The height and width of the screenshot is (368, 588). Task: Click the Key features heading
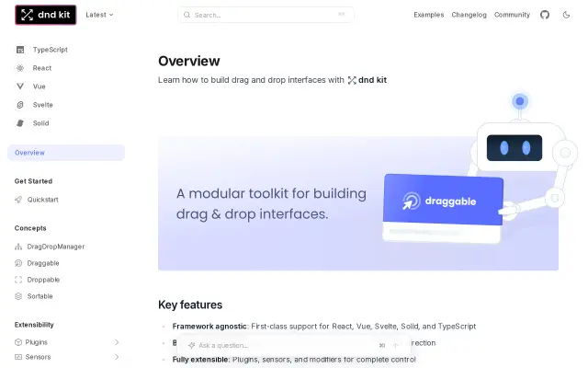point(190,305)
